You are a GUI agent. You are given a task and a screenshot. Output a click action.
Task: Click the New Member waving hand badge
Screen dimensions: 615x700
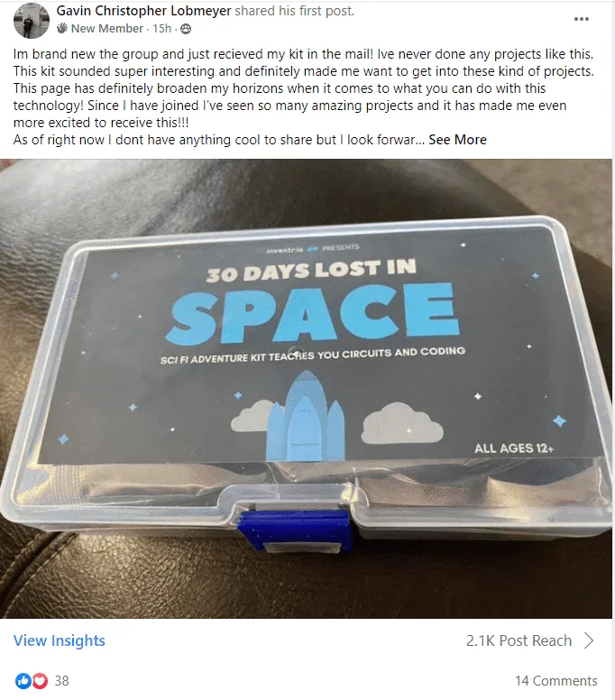(62, 29)
